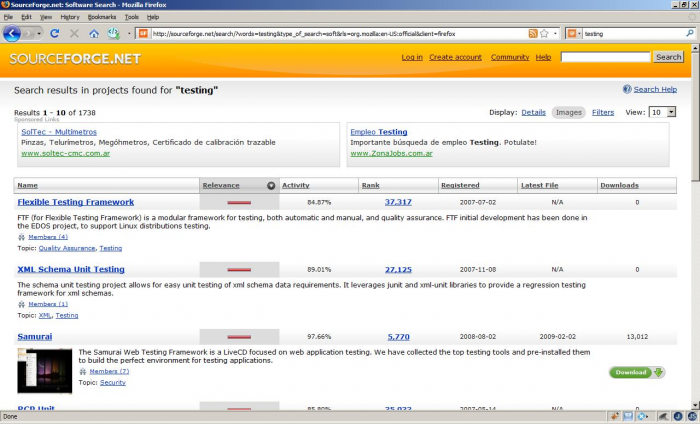This screenshot has height=424, width=700.
Task: Click the Stop loading X icon
Action: pos(74,33)
